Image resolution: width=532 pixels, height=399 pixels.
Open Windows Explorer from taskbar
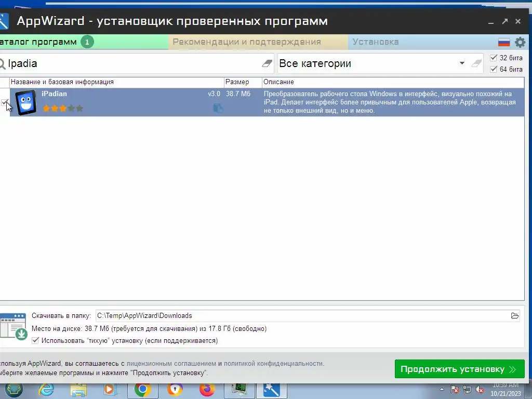[x=78, y=390]
